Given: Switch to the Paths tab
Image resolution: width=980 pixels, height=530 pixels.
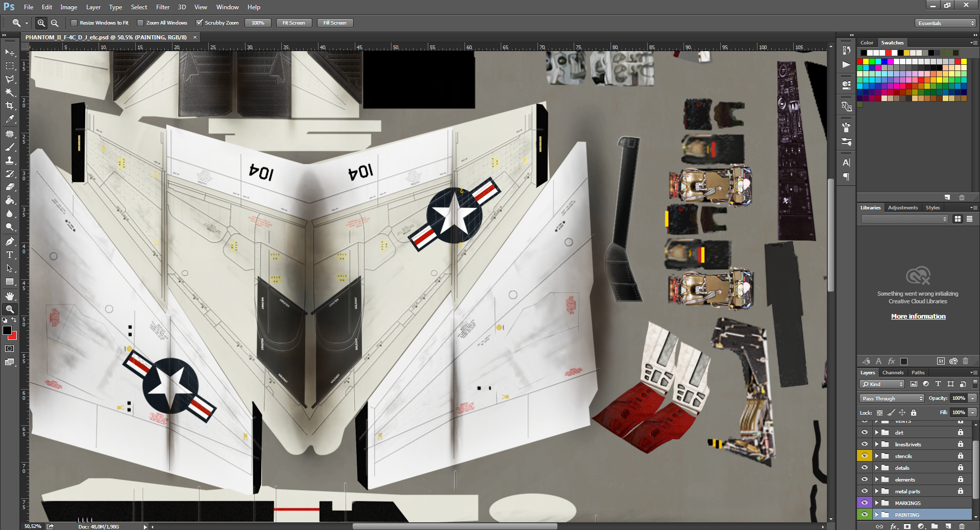Looking at the screenshot, I should point(918,373).
